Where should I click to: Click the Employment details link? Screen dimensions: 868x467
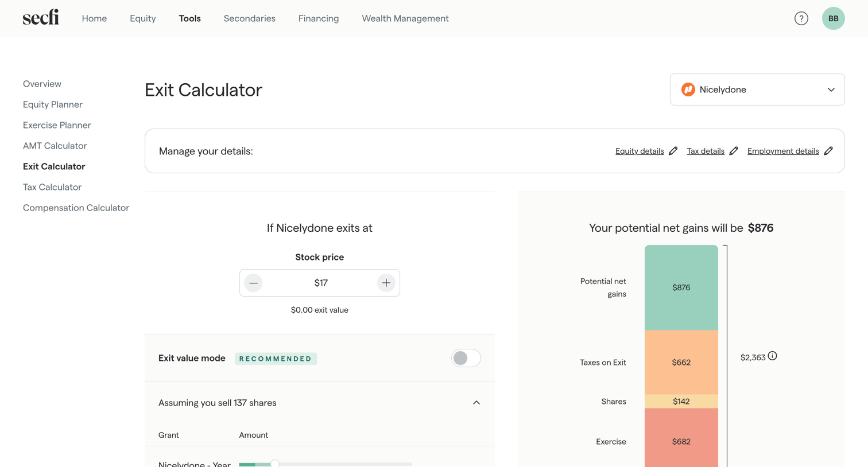point(783,151)
